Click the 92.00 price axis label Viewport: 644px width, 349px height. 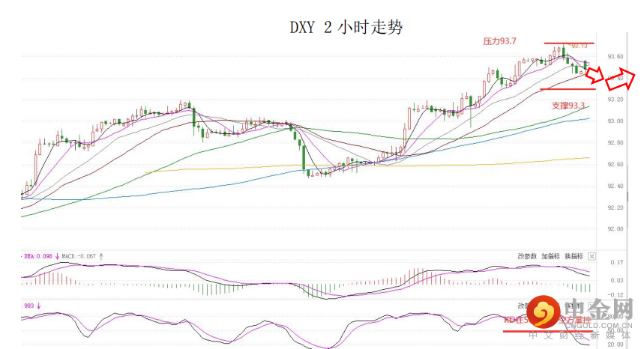[616, 229]
